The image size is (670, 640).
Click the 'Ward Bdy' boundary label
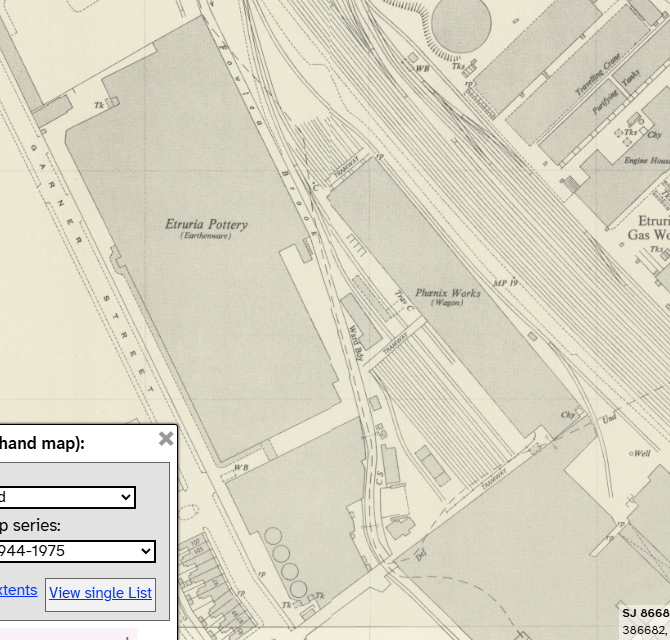[356, 343]
